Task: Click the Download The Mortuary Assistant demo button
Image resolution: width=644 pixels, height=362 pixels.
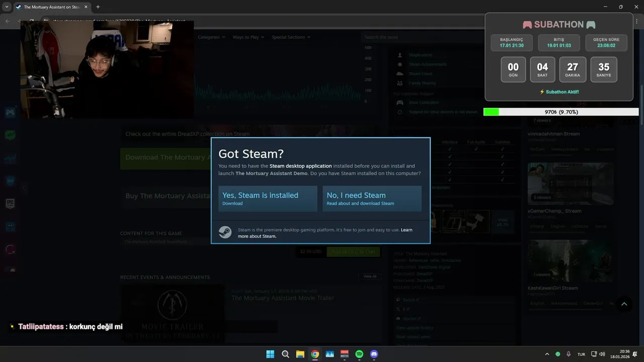Action: [166, 158]
